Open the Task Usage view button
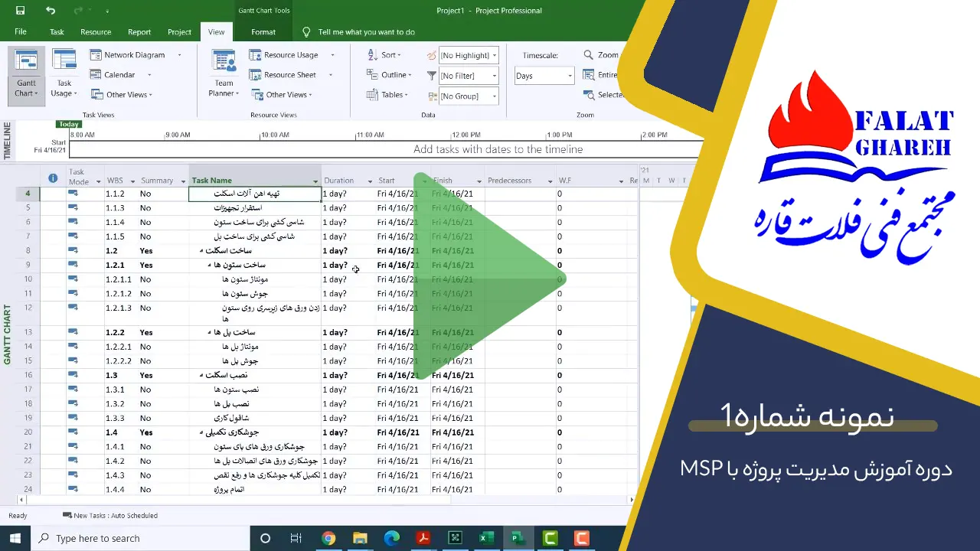 (x=64, y=74)
